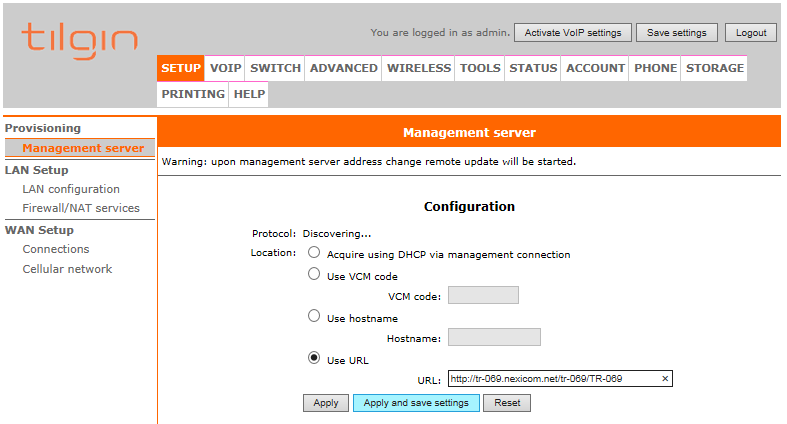Click the Save settings button
The image size is (787, 424).
click(677, 33)
